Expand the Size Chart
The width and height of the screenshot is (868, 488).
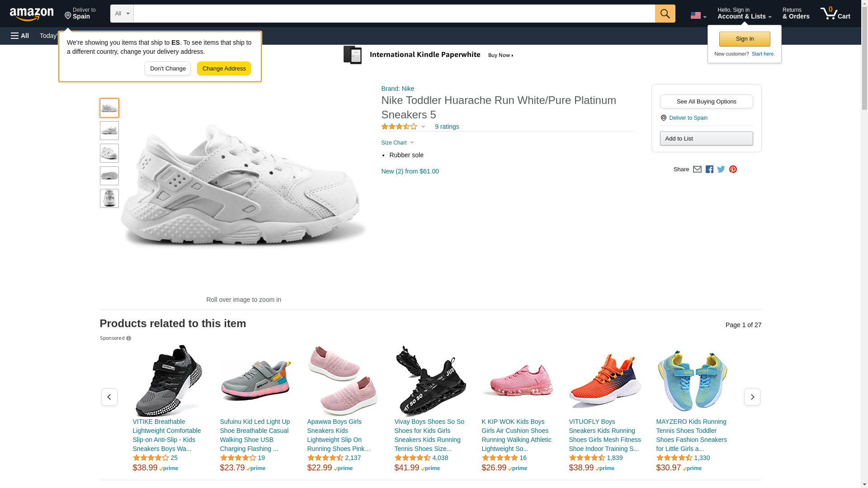397,143
